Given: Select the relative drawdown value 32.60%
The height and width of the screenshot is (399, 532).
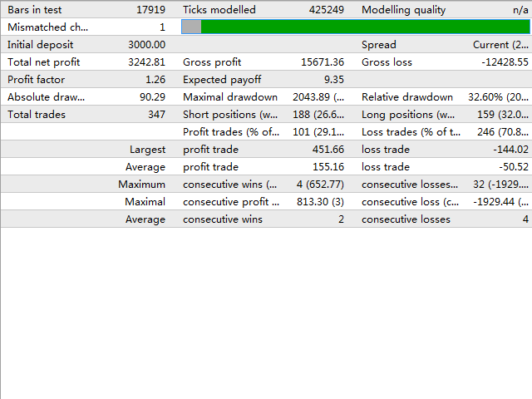Looking at the screenshot, I should 485,97.
